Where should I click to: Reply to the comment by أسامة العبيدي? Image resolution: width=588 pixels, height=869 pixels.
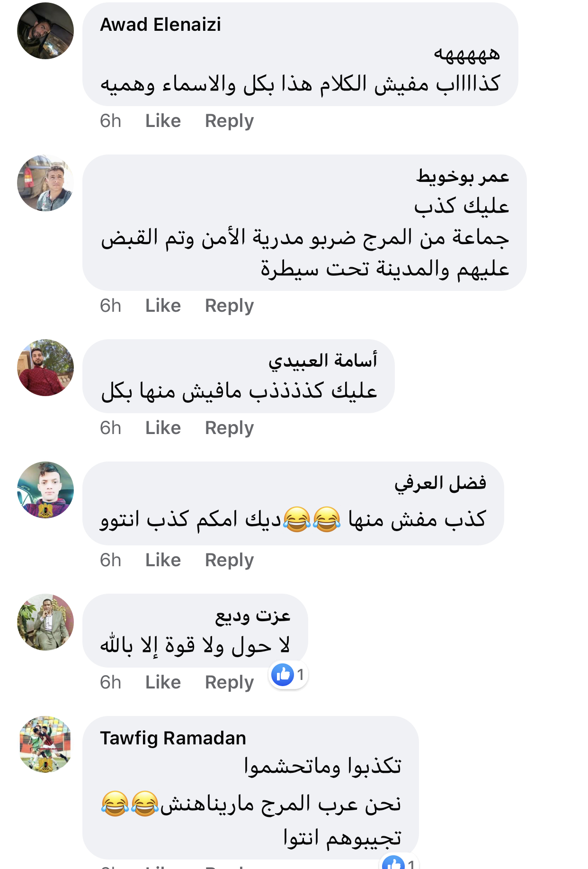tap(229, 428)
